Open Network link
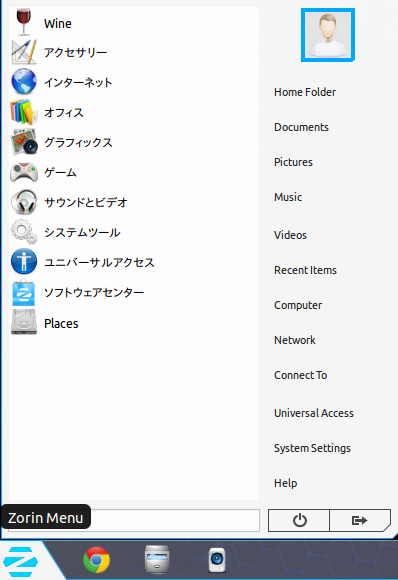This screenshot has width=398, height=580. pos(295,340)
